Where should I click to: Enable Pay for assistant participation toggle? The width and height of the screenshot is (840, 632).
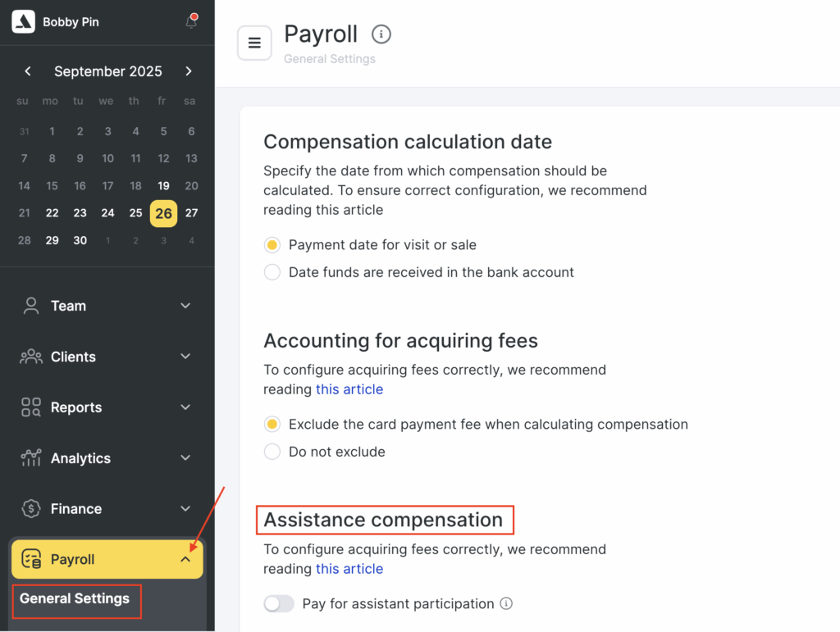(279, 604)
